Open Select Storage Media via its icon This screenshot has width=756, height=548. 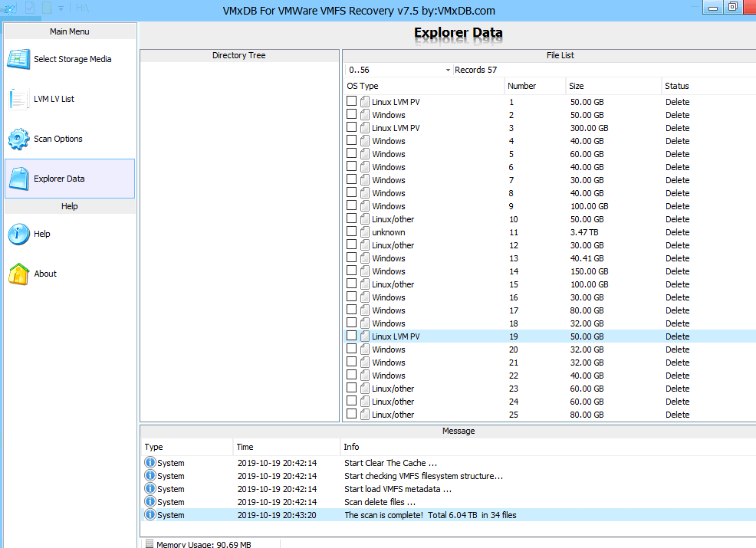pos(19,59)
